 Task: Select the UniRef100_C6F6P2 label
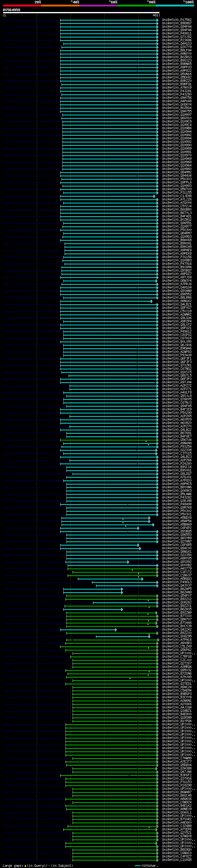[x=176, y=528]
